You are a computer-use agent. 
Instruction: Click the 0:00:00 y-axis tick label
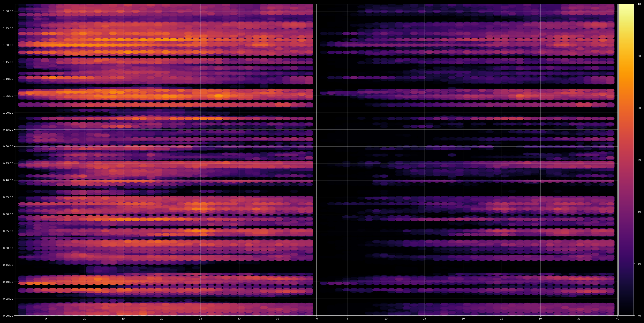(8, 315)
